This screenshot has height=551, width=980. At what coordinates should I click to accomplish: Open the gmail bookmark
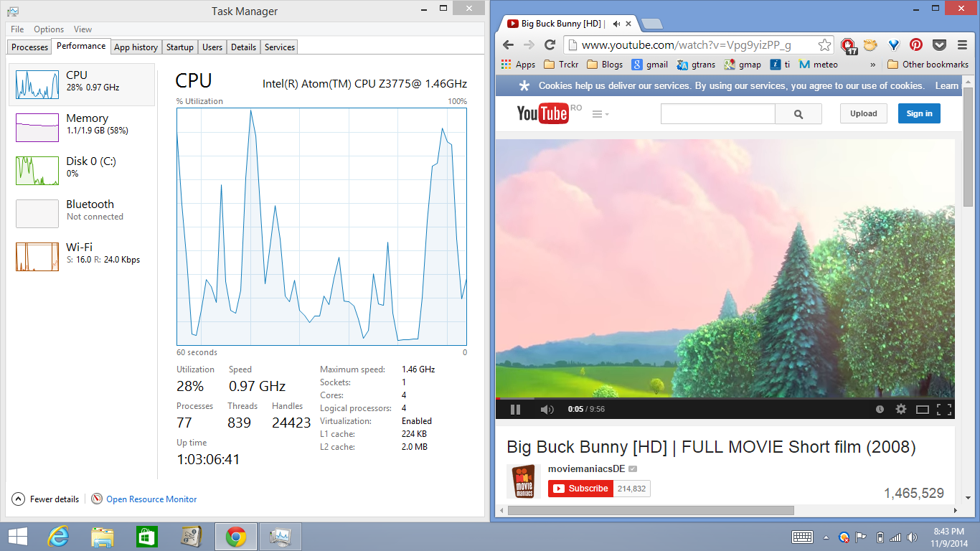coord(649,64)
